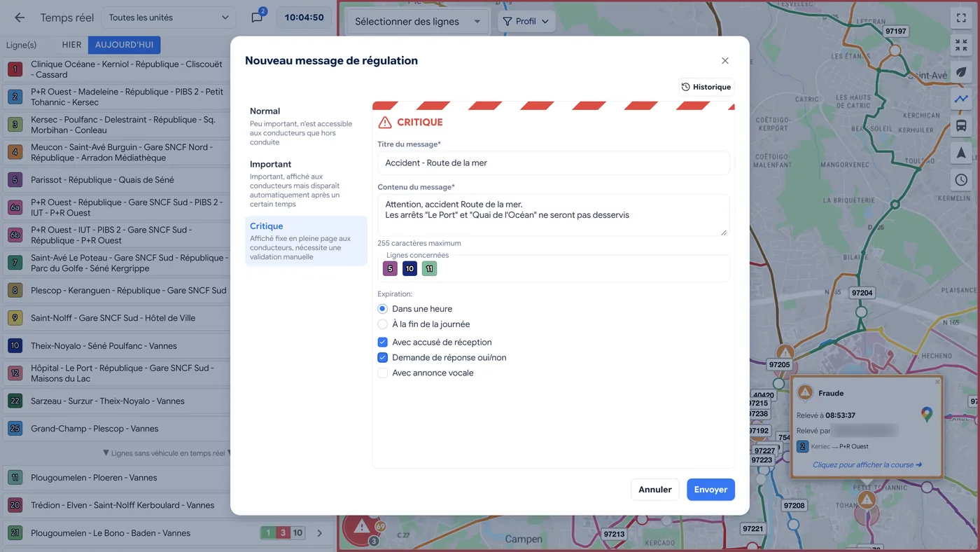Select 'À la fin de la journée' expiration

click(x=382, y=324)
